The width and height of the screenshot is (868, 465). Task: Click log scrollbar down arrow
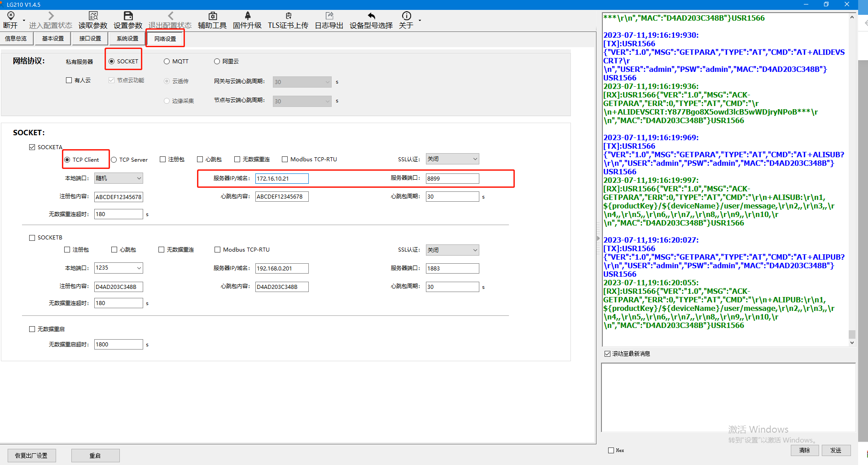(x=852, y=342)
